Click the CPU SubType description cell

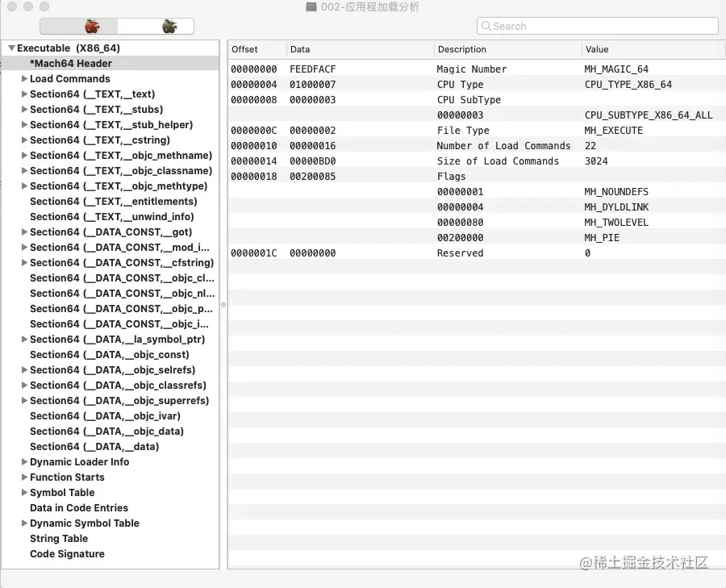pyautogui.click(x=469, y=100)
